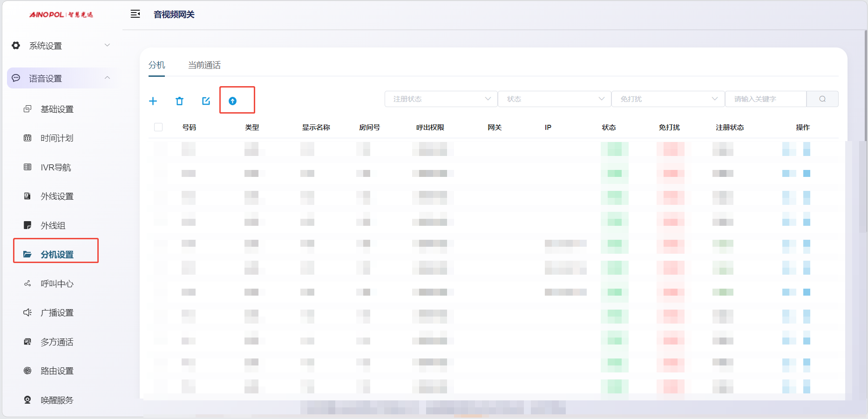Open 呼叫中心 from the sidebar

pos(57,284)
